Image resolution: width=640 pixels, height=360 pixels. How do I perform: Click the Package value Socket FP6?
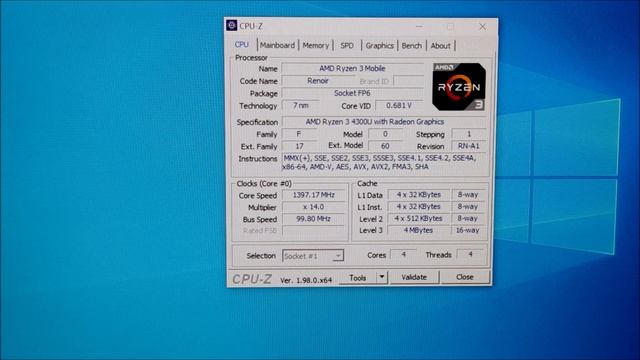pos(352,93)
